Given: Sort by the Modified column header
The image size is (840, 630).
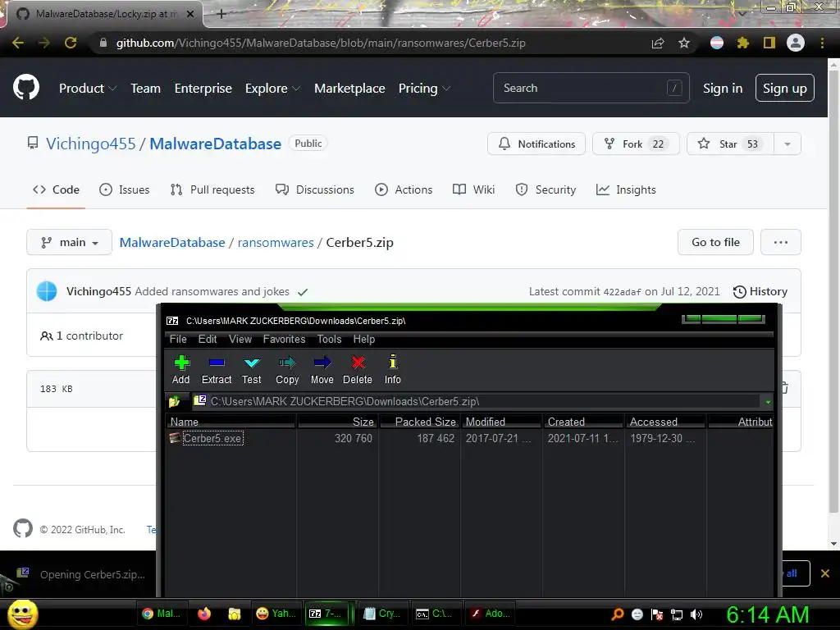Looking at the screenshot, I should click(x=501, y=422).
